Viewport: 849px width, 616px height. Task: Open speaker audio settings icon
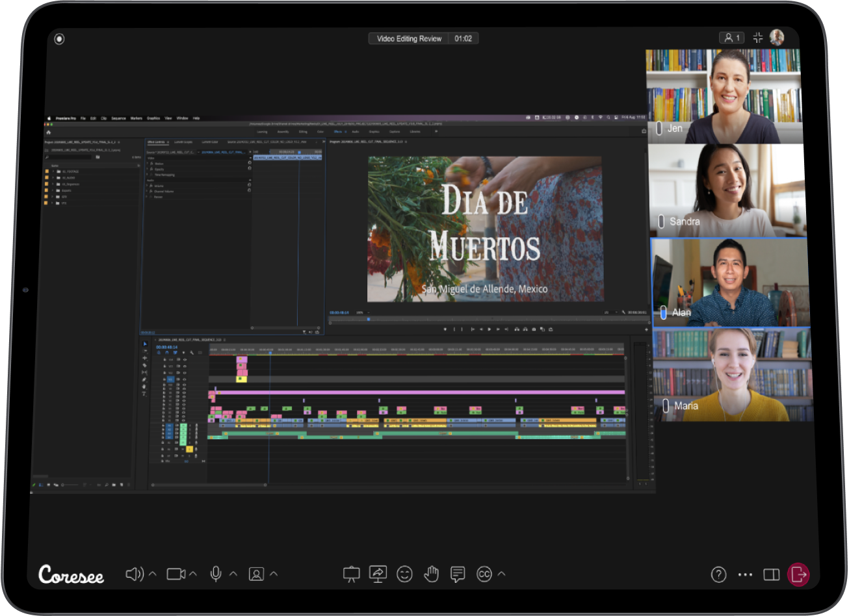point(134,574)
